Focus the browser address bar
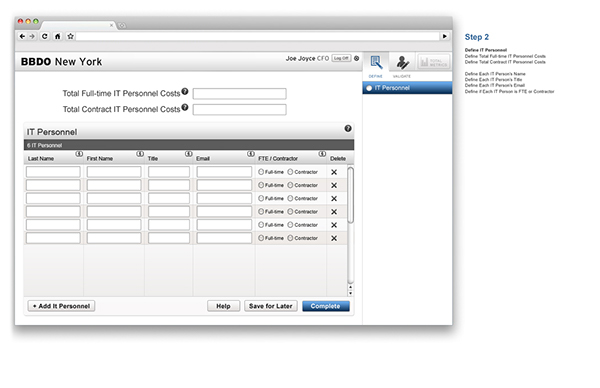Viewport: 600px width, 388px height. click(x=258, y=36)
